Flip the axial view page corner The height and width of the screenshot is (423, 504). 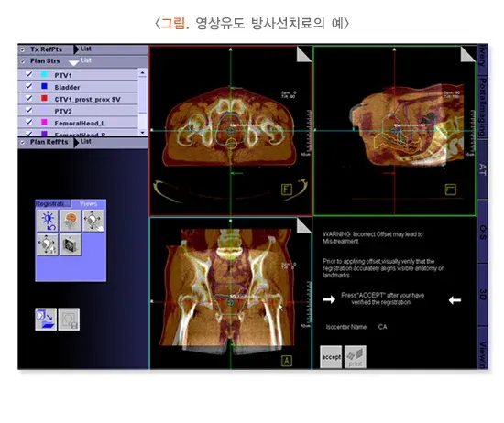tap(303, 54)
